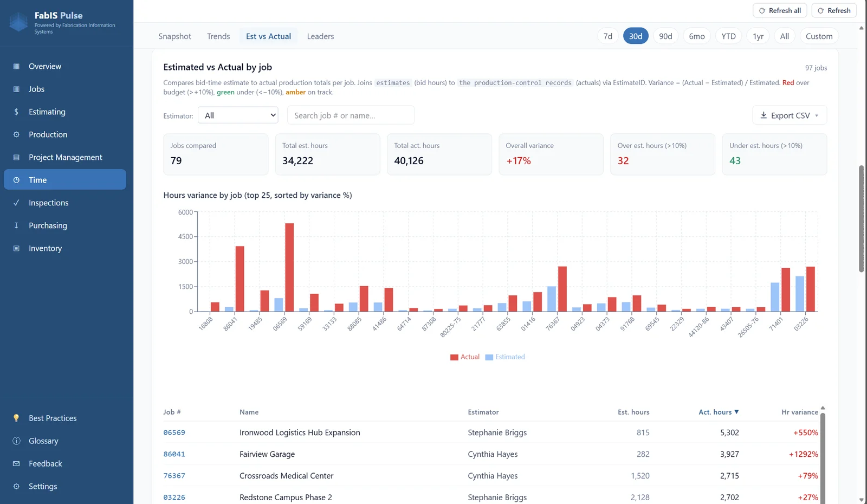Screen dimensions: 867x504
Task: Click the +1292% variance value
Action: tap(803, 454)
